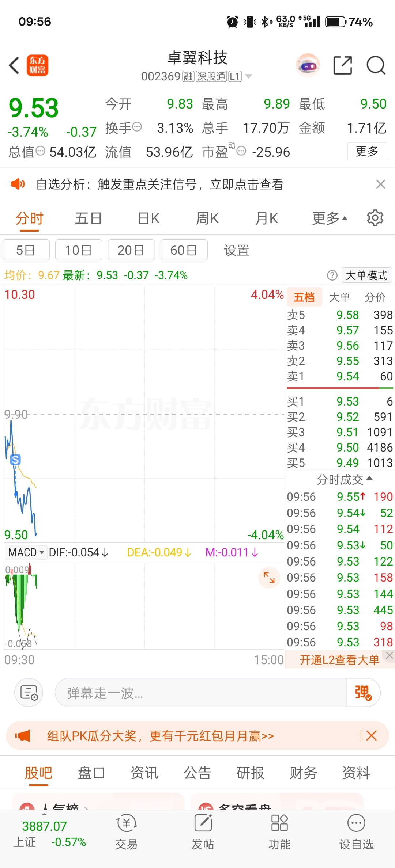Switch to the 周K chart tab
Image resolution: width=395 pixels, height=868 pixels.
pos(207,218)
